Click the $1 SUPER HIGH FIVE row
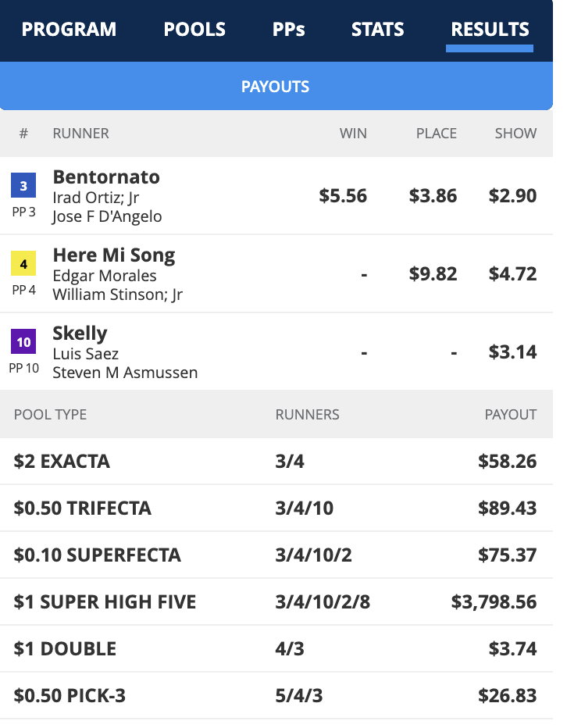This screenshot has height=728, width=567. click(276, 602)
